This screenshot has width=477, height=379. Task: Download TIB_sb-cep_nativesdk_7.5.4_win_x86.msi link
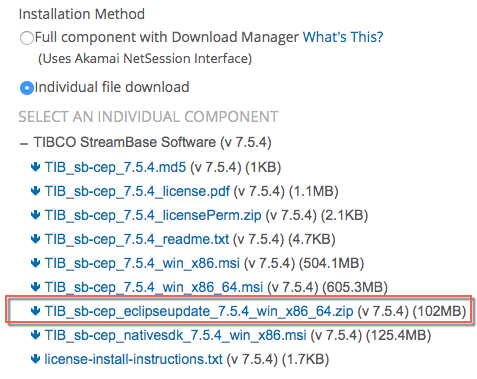tap(175, 335)
